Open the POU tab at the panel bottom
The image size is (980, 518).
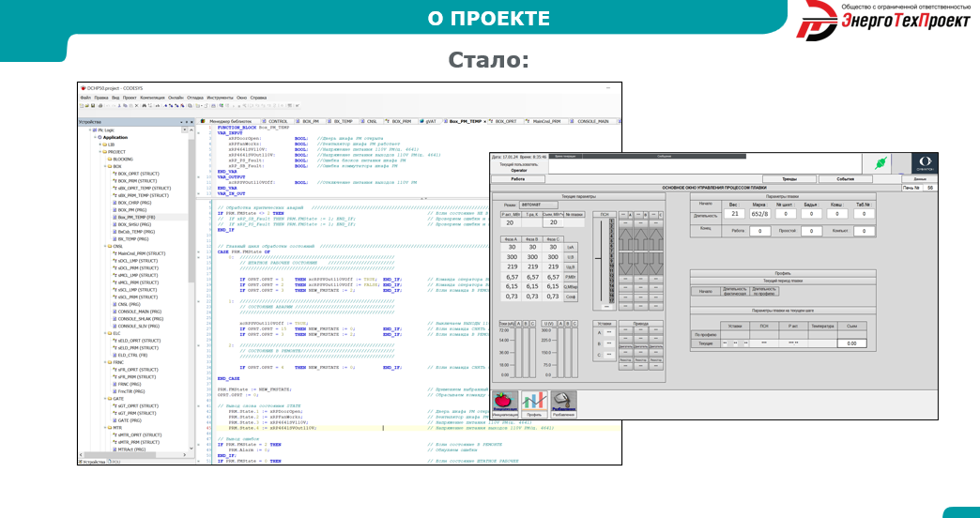click(x=115, y=462)
